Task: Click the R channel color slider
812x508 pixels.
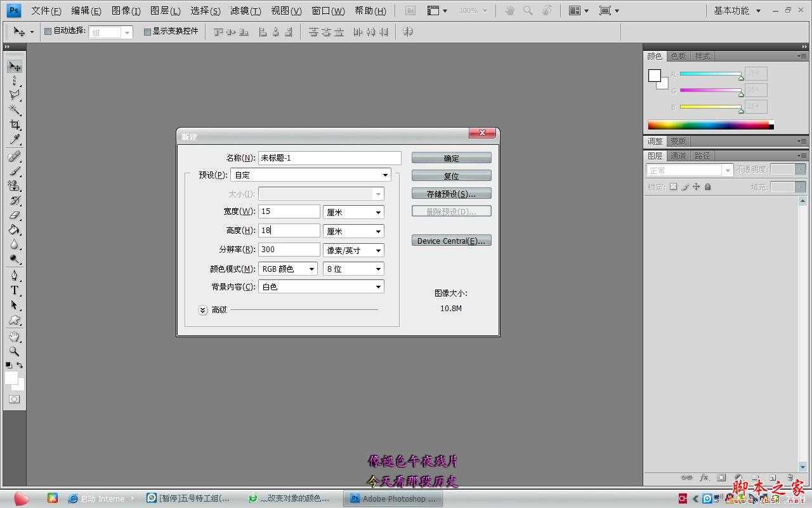Action: click(x=710, y=74)
